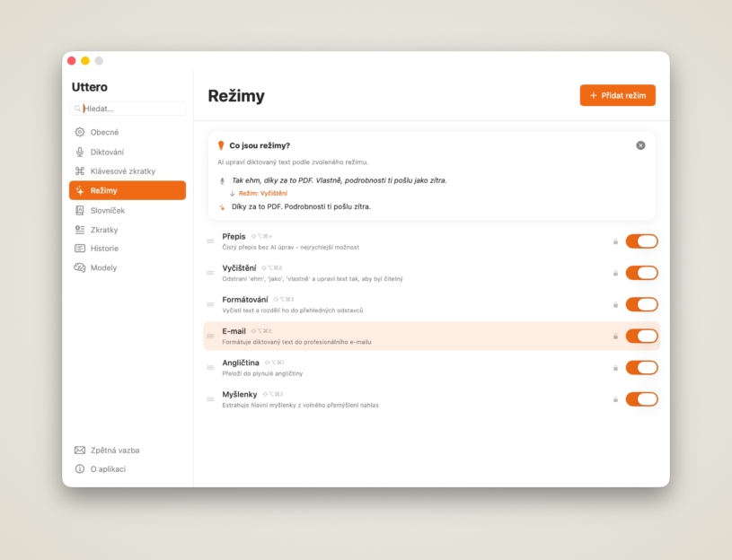Viewport: 732px width, 560px height.
Task: Turn off the E-mail mode switch
Action: [641, 336]
